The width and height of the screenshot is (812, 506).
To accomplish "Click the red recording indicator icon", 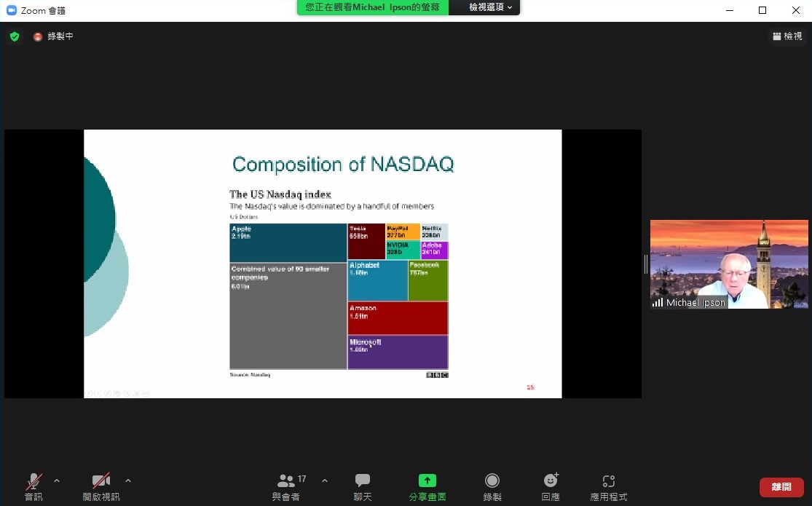I will point(38,36).
